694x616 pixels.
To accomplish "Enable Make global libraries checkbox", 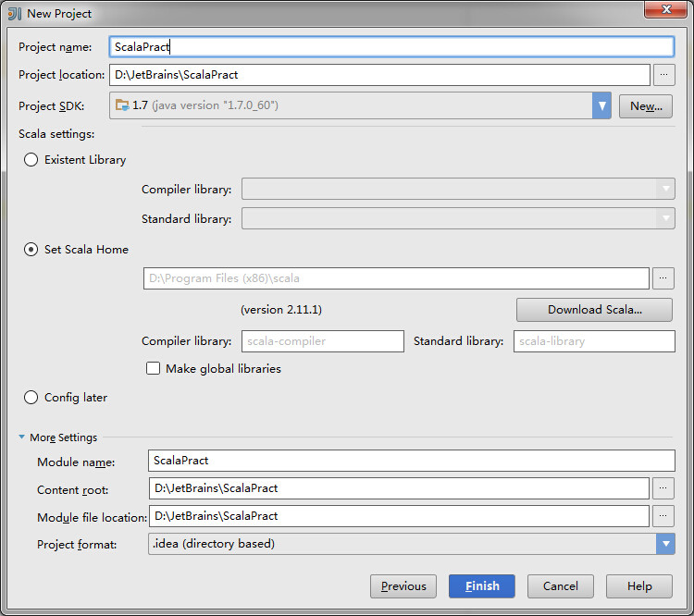I will point(153,368).
